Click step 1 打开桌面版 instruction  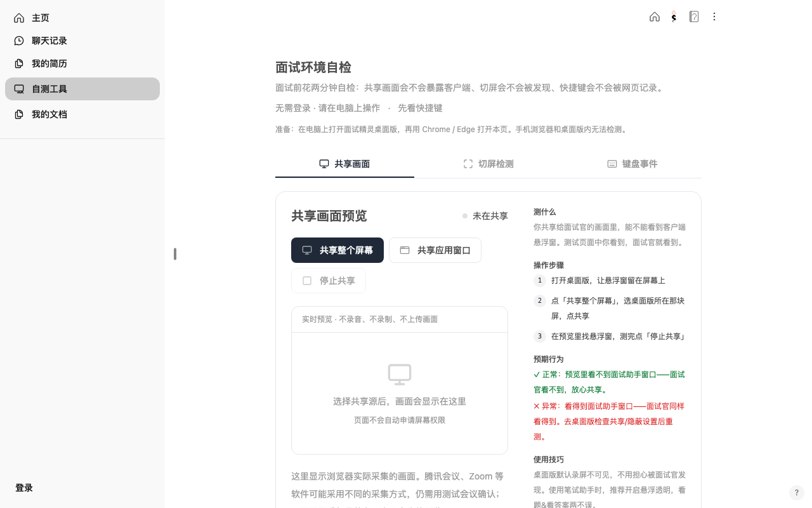[x=608, y=281]
